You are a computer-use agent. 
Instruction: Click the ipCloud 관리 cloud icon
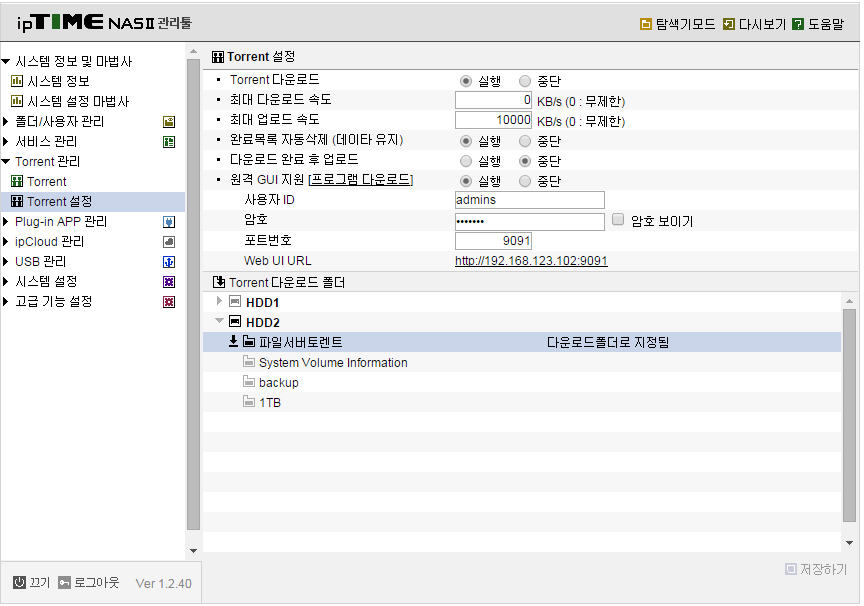click(x=169, y=242)
